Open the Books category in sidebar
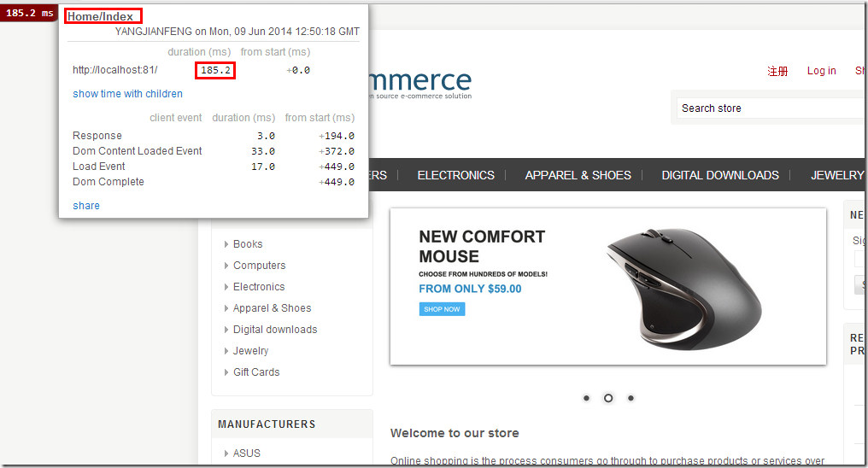868x468 pixels. [x=248, y=244]
